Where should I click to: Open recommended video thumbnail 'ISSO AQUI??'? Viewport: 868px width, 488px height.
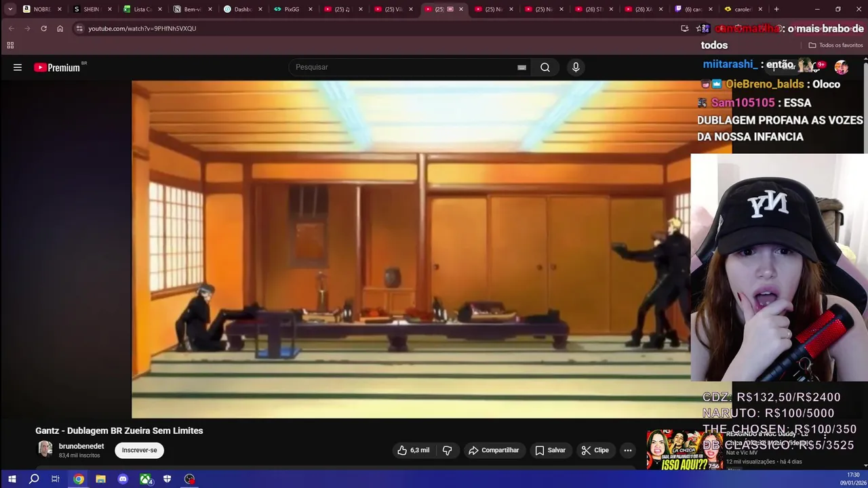click(684, 450)
